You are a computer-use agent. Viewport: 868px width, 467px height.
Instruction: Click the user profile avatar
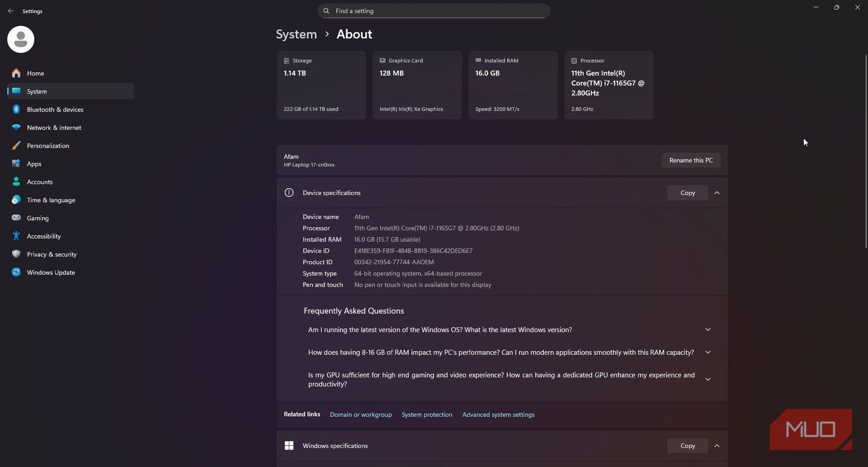(21, 39)
